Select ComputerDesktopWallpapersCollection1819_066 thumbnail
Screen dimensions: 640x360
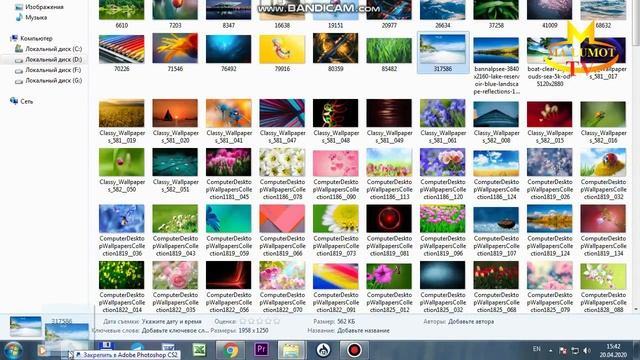[x=282, y=231]
